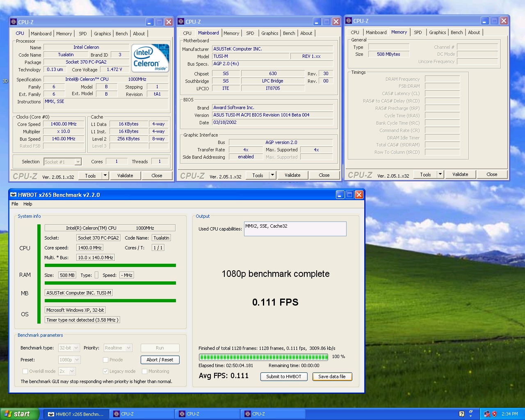Image resolution: width=525 pixels, height=420 pixels.
Task: Click the greyed-out Run button
Action: pos(160,348)
